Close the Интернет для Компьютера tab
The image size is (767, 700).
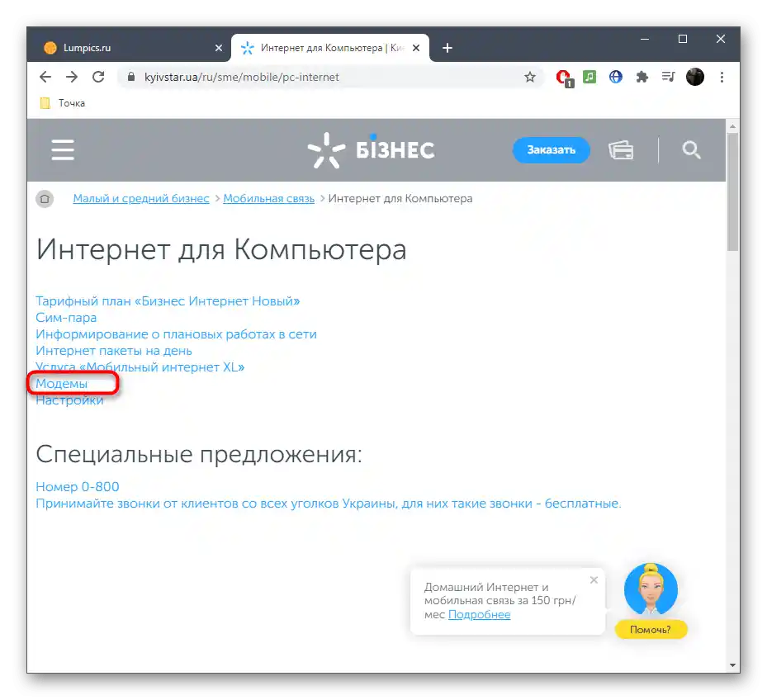tap(416, 48)
